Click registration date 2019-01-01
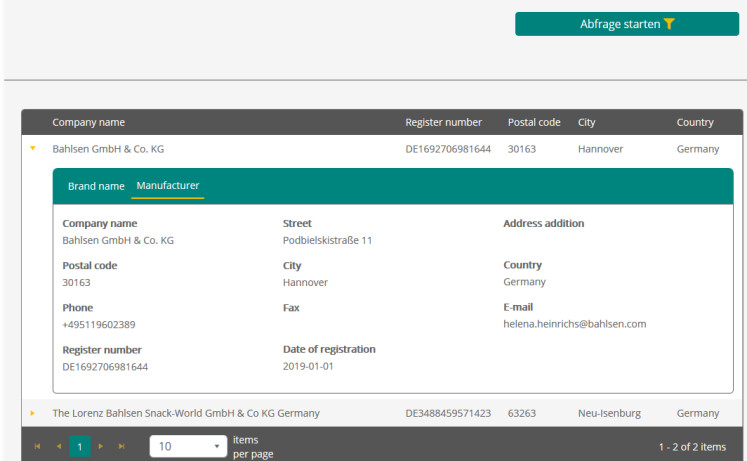 (x=308, y=366)
